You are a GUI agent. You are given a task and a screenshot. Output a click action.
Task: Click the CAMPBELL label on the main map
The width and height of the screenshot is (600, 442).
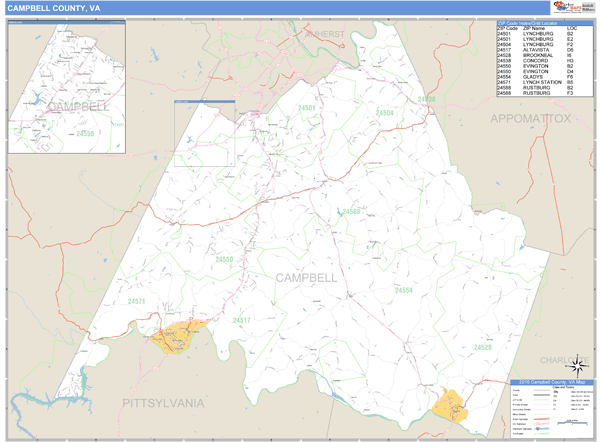pyautogui.click(x=307, y=278)
